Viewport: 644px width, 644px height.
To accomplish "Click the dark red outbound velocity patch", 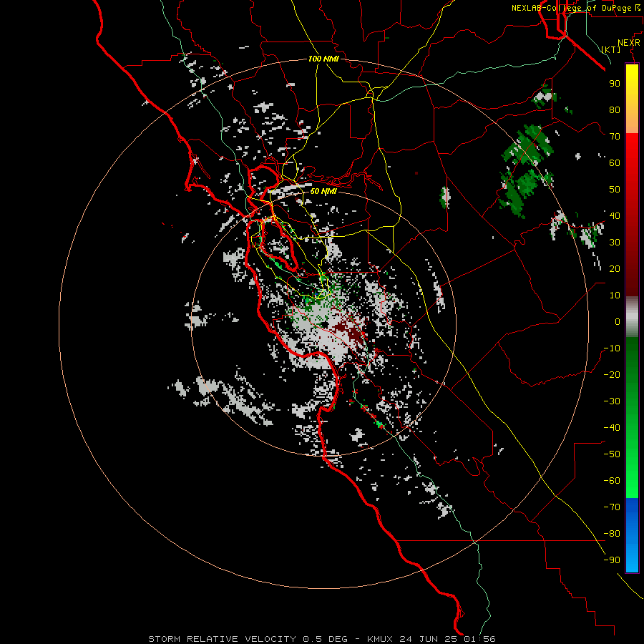I will pyautogui.click(x=351, y=333).
